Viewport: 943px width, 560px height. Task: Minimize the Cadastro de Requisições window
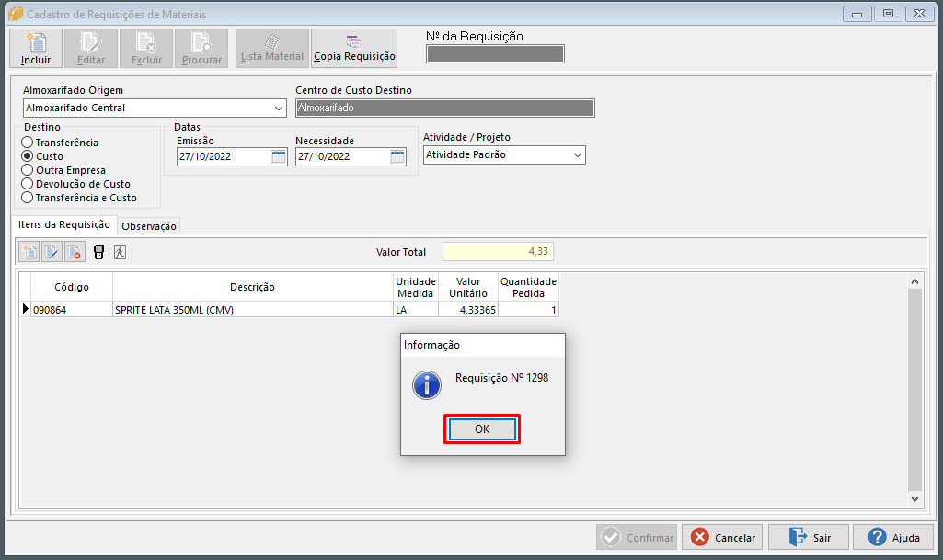(x=857, y=14)
